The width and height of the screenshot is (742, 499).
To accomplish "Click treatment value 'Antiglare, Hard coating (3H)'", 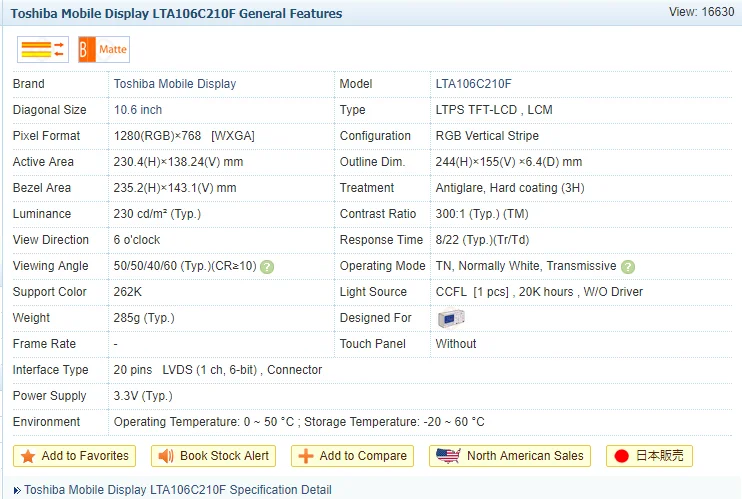I will [510, 188].
